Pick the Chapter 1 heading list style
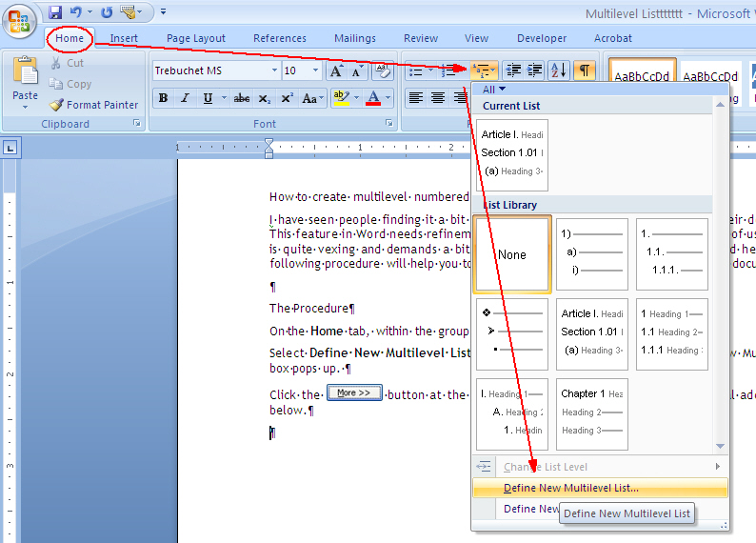The width and height of the screenshot is (756, 543). 592,414
